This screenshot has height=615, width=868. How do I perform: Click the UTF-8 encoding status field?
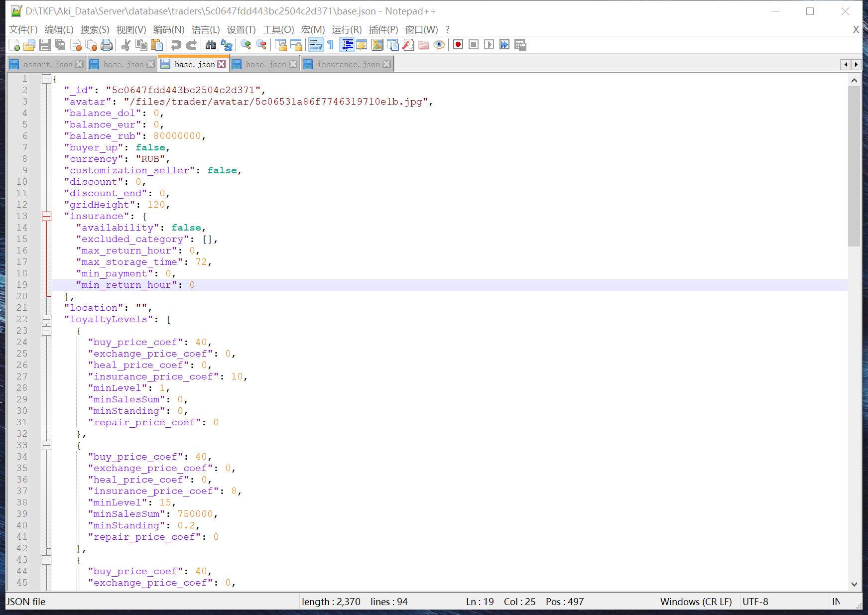click(x=755, y=602)
